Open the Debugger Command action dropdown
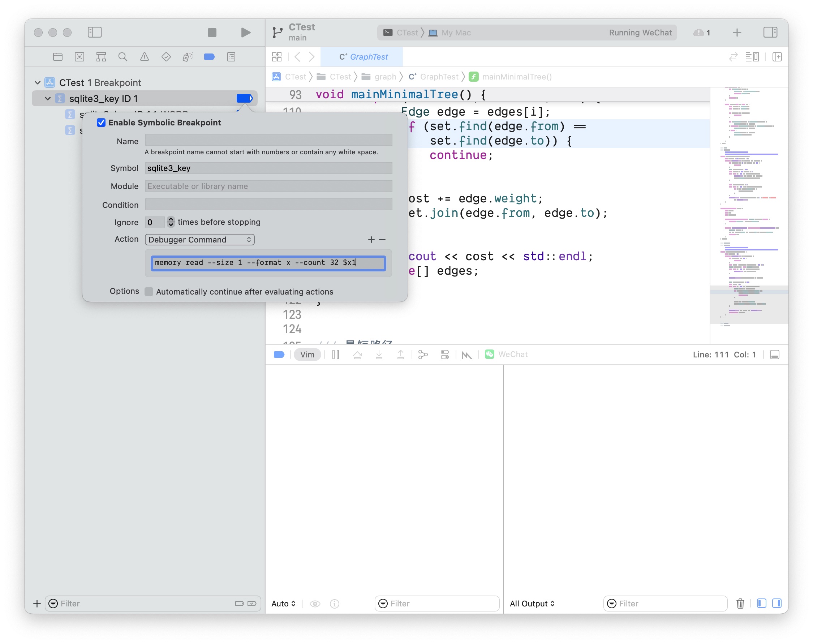 [x=199, y=240]
